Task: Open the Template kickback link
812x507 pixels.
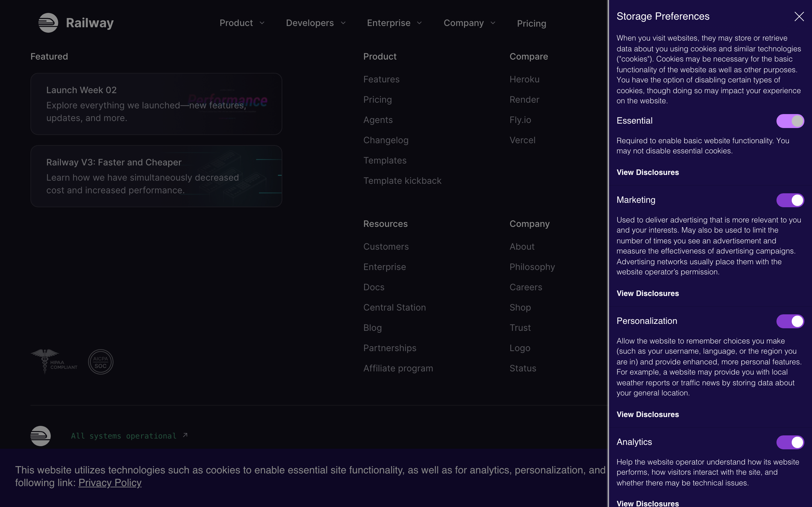Action: (x=402, y=181)
